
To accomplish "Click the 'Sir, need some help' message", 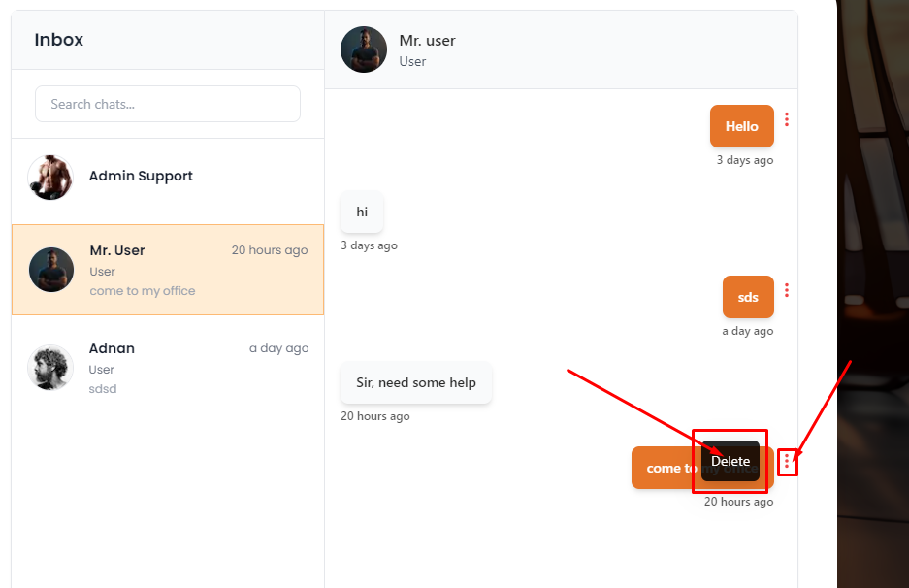I will (416, 382).
